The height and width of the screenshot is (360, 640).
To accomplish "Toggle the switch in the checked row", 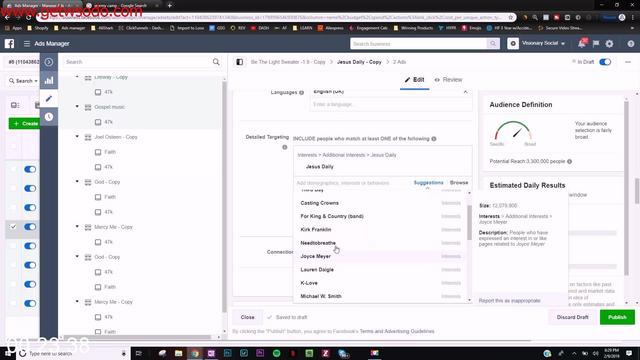I will point(30,227).
